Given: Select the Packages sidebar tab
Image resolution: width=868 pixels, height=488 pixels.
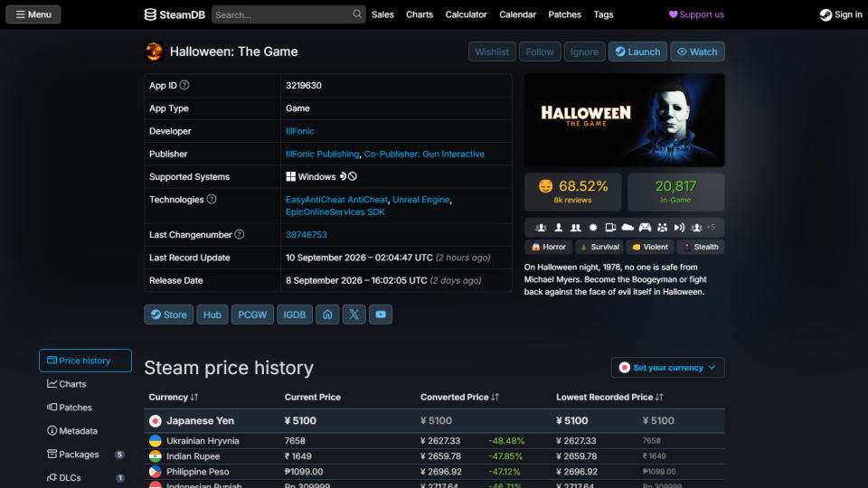Looking at the screenshot, I should (x=85, y=455).
